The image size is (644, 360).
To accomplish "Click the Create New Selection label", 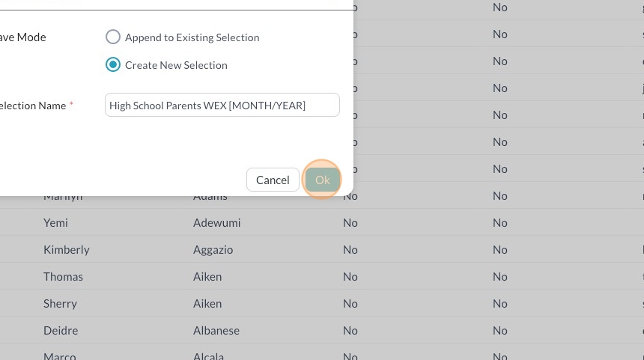I will point(176,65).
